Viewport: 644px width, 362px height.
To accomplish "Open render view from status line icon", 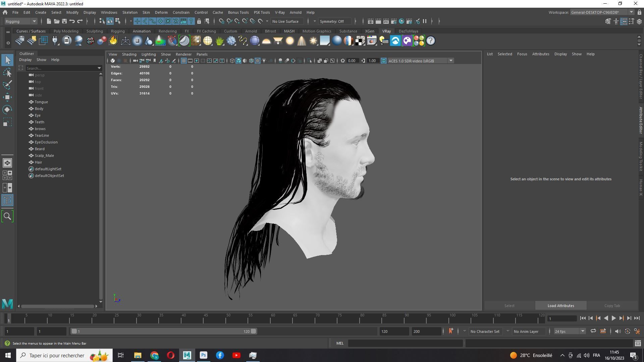I will [371, 21].
